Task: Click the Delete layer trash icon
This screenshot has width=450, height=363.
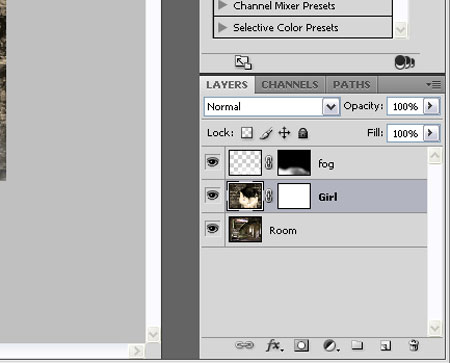Action: coord(414,345)
